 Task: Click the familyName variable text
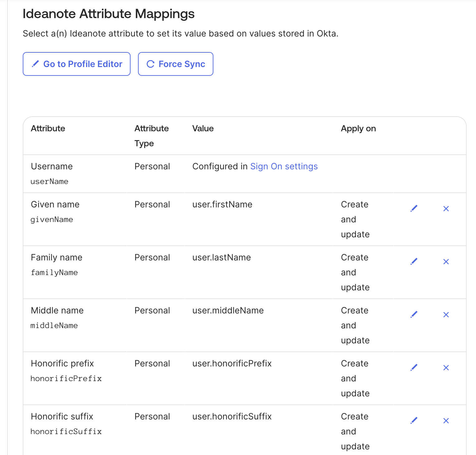[54, 273]
